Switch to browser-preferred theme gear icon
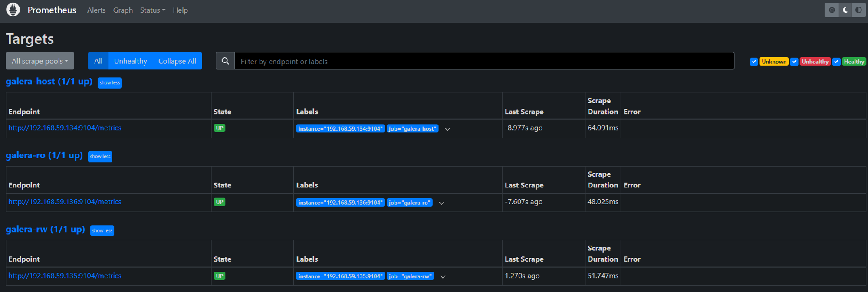Screen dimensions: 868x292 832,10
